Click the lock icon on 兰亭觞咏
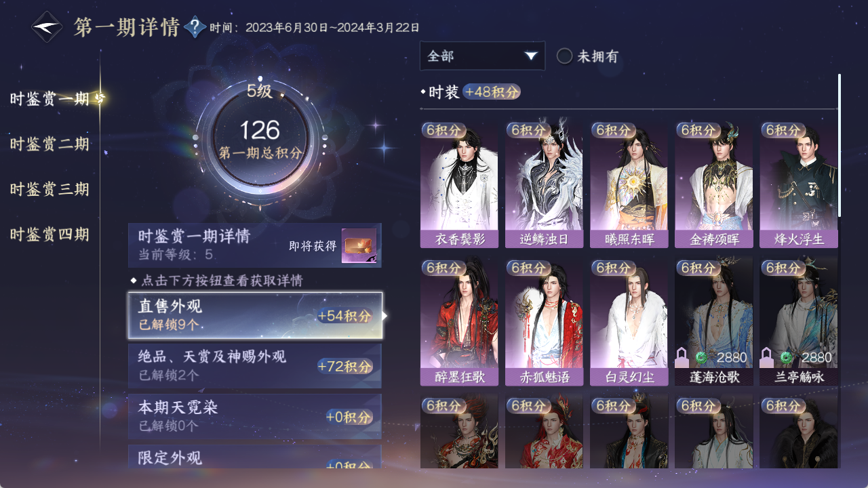This screenshot has height=488, width=868. (x=767, y=357)
